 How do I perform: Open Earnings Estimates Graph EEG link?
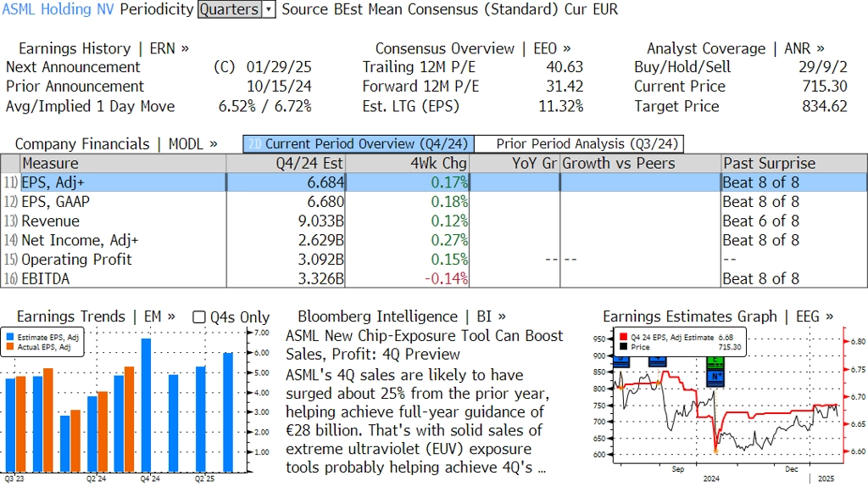[x=718, y=316]
